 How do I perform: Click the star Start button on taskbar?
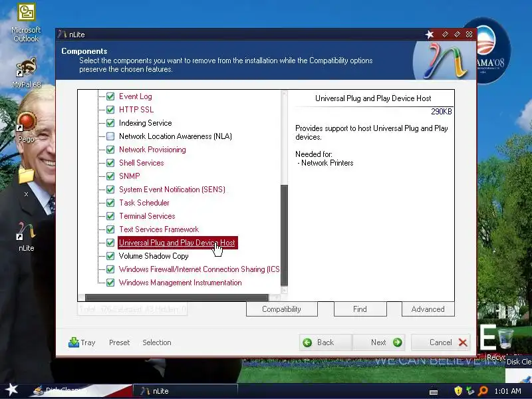tap(11, 390)
